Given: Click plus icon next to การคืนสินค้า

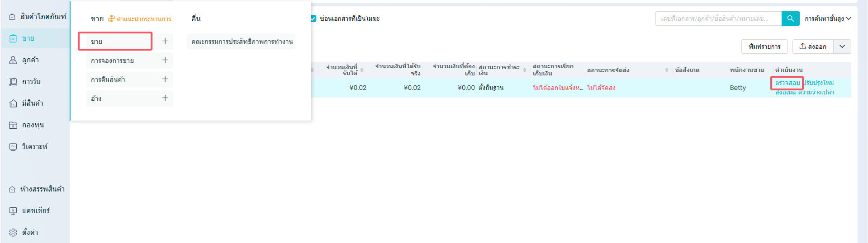Looking at the screenshot, I should click(165, 79).
